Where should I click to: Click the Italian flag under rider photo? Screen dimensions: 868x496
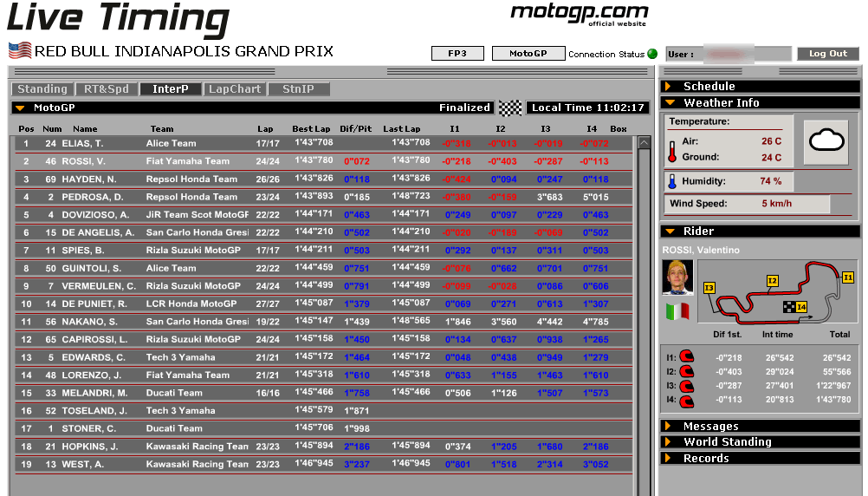click(677, 311)
